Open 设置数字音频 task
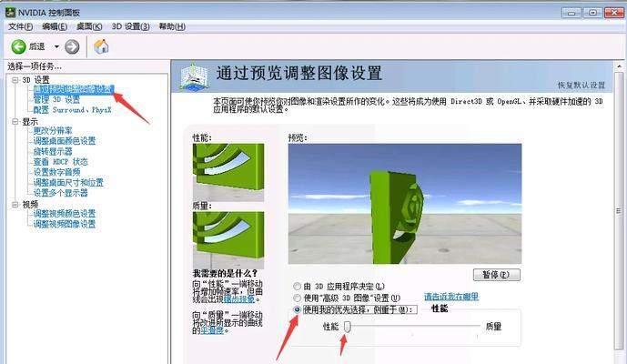 pos(56,172)
